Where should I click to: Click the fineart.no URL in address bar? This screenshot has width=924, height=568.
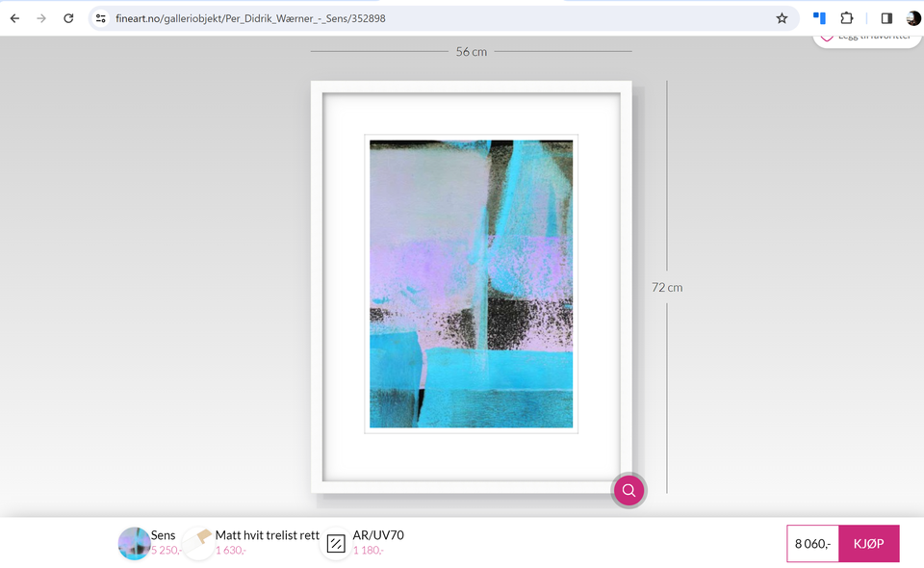[x=250, y=18]
